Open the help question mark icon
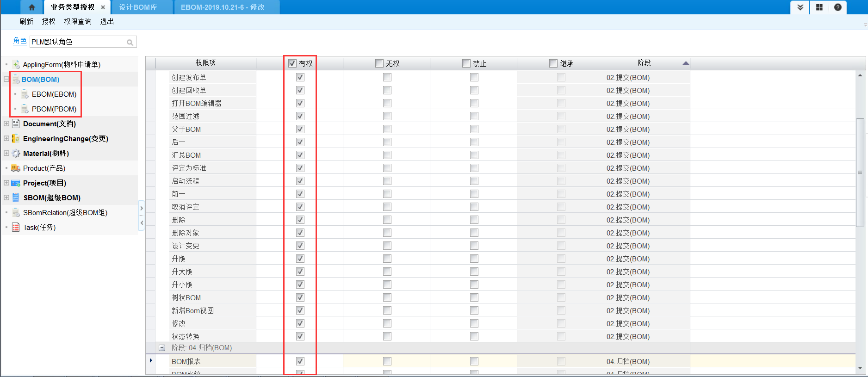The image size is (868, 377). pos(837,7)
